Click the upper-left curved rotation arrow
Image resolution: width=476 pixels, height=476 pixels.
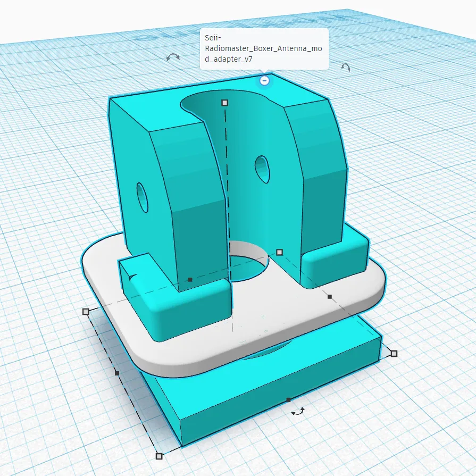pyautogui.click(x=172, y=56)
